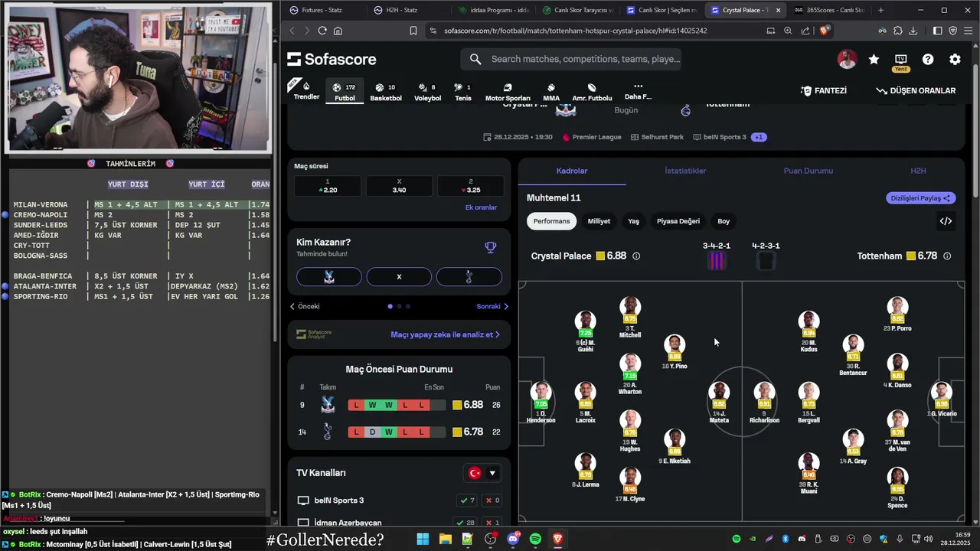Click info icon next to Crystal Palace rating
980x551 pixels.
[636, 256]
